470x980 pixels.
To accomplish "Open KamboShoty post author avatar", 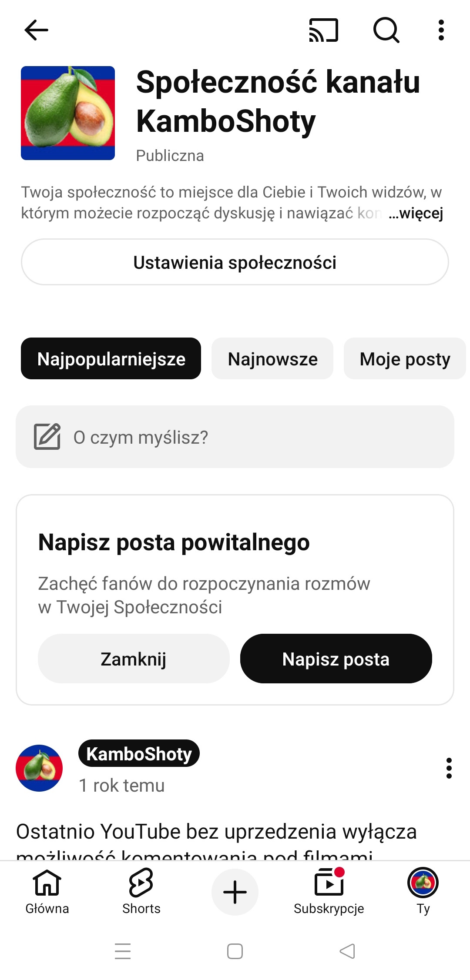I will (x=39, y=768).
